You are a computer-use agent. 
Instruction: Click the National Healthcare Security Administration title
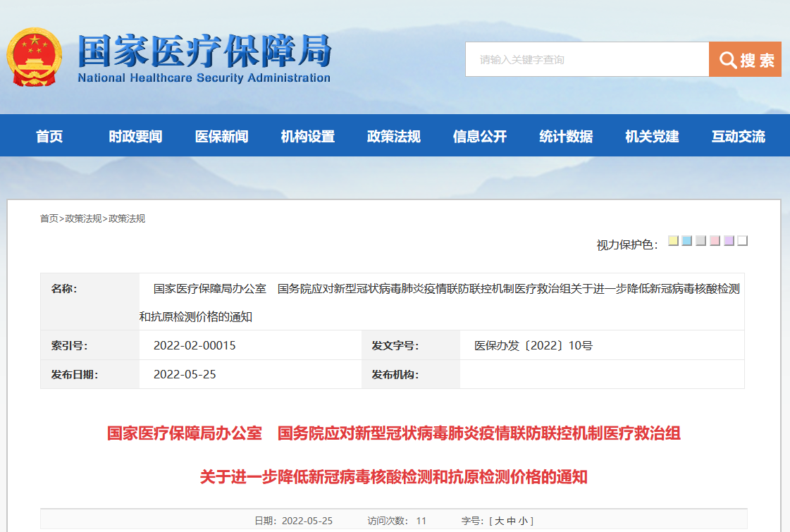204,78
